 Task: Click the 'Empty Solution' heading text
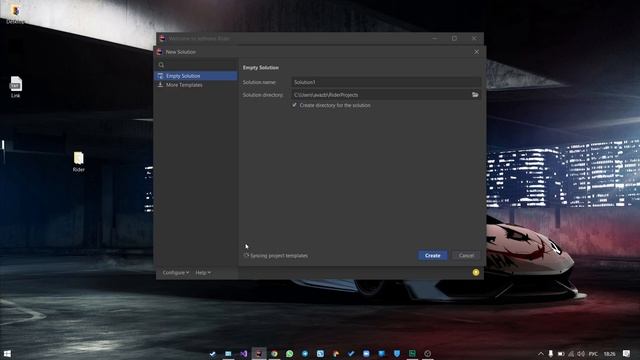(261, 67)
